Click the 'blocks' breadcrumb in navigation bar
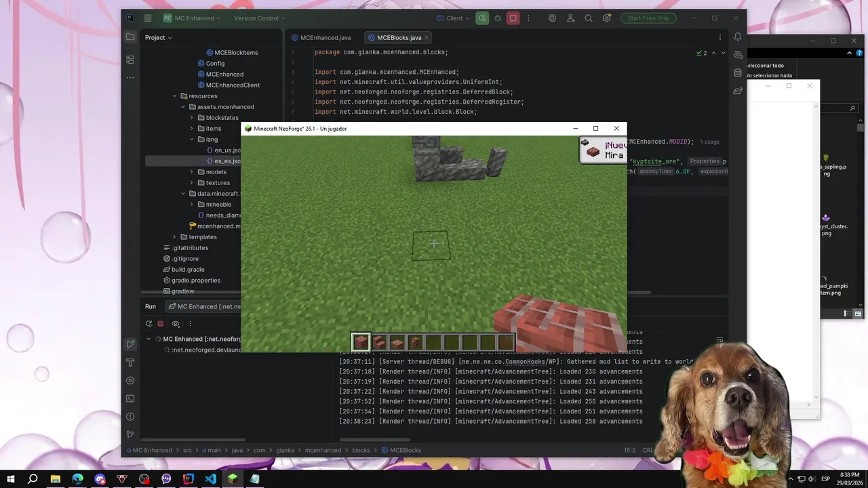This screenshot has height=488, width=868. coord(361,450)
